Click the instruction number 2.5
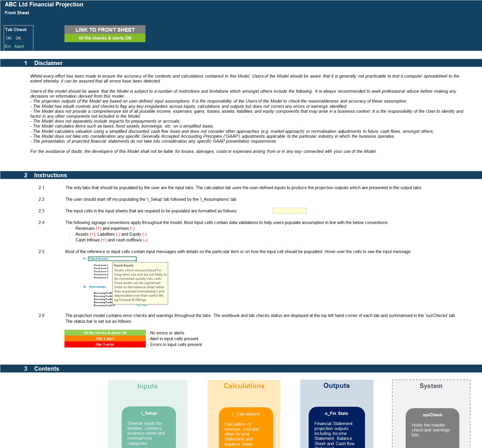Image resolution: width=482 pixels, height=448 pixels. 42,252
